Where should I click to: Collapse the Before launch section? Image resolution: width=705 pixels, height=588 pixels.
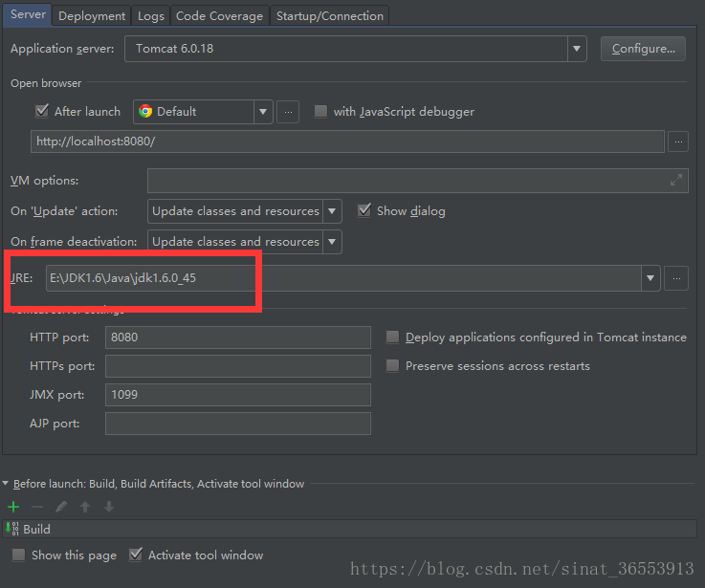pyautogui.click(x=6, y=483)
